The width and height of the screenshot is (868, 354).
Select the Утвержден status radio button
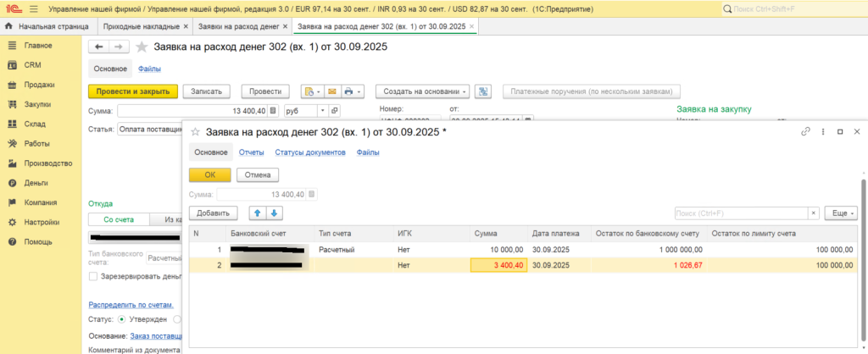coord(121,319)
